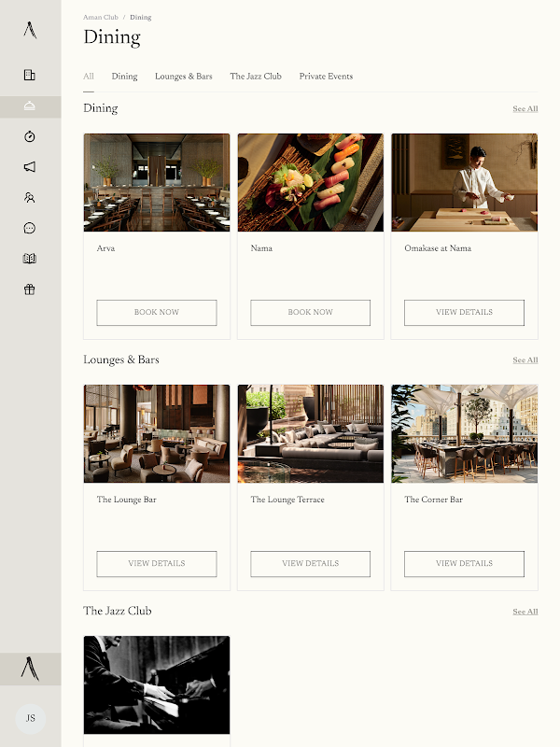560x747 pixels.
Task: Click the Aman logo at sidebar top
Action: tap(30, 30)
